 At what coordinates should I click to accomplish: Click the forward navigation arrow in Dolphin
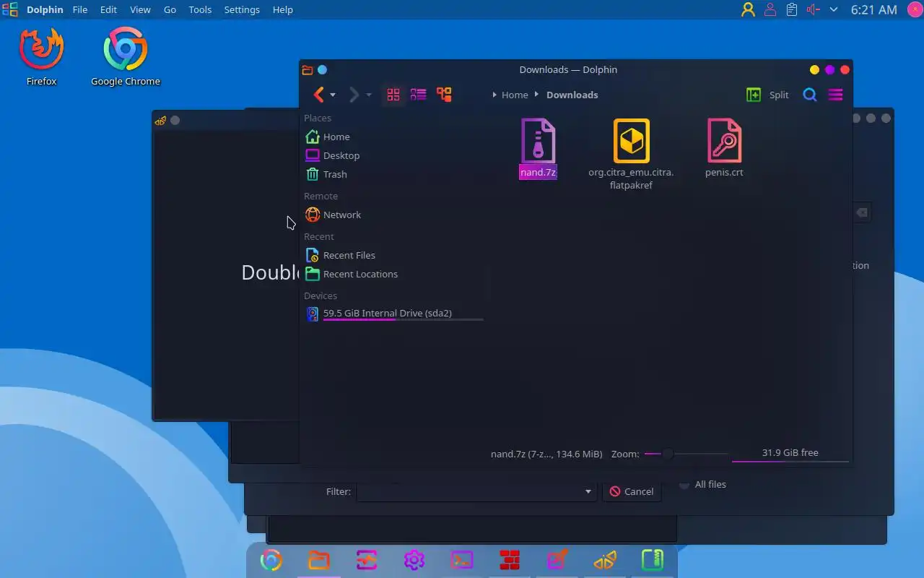pyautogui.click(x=354, y=95)
